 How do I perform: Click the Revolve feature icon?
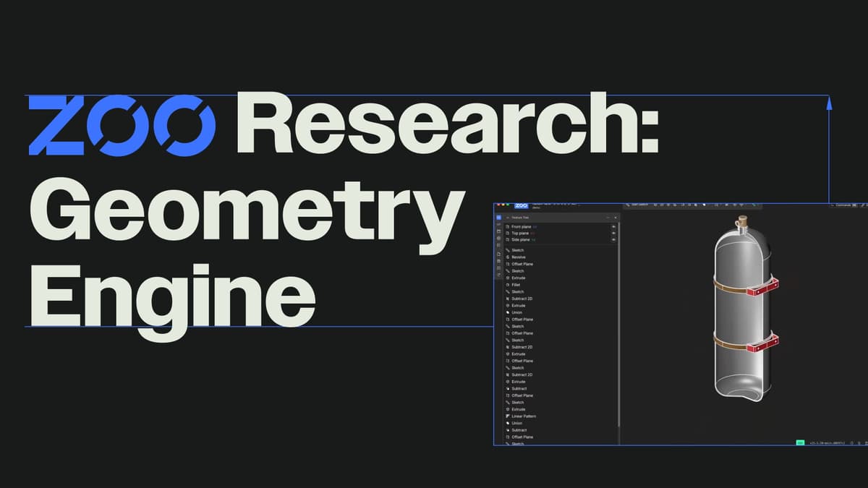pos(508,257)
